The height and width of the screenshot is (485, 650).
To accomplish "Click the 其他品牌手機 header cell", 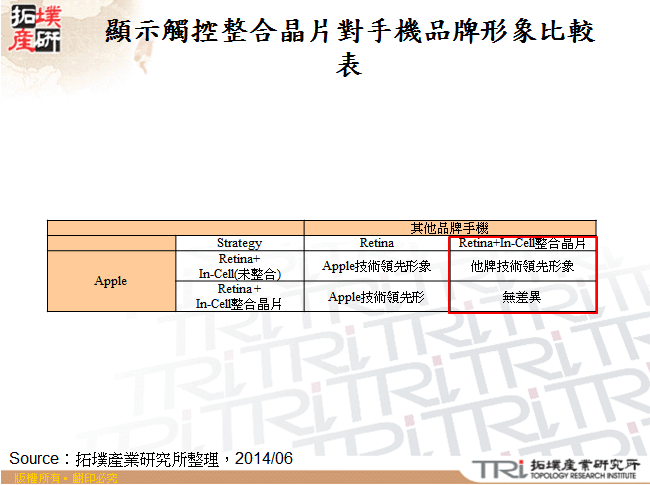I will tap(450, 228).
